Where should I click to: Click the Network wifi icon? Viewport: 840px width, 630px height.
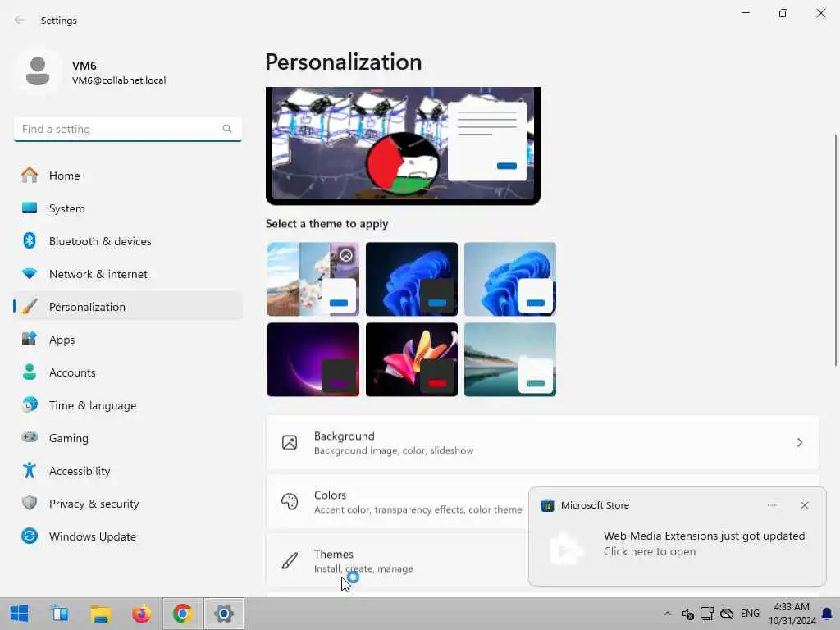point(30,274)
